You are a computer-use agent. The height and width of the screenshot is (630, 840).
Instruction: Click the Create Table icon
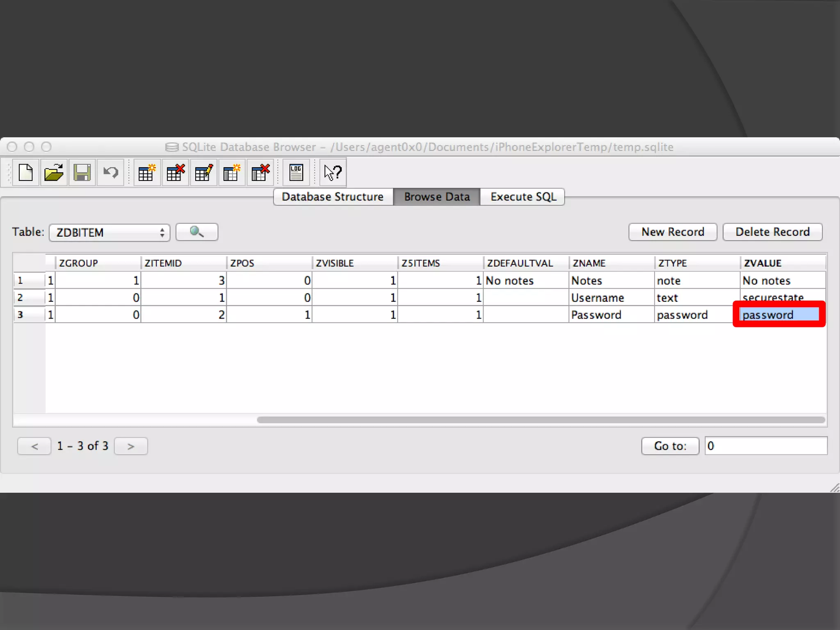point(147,173)
